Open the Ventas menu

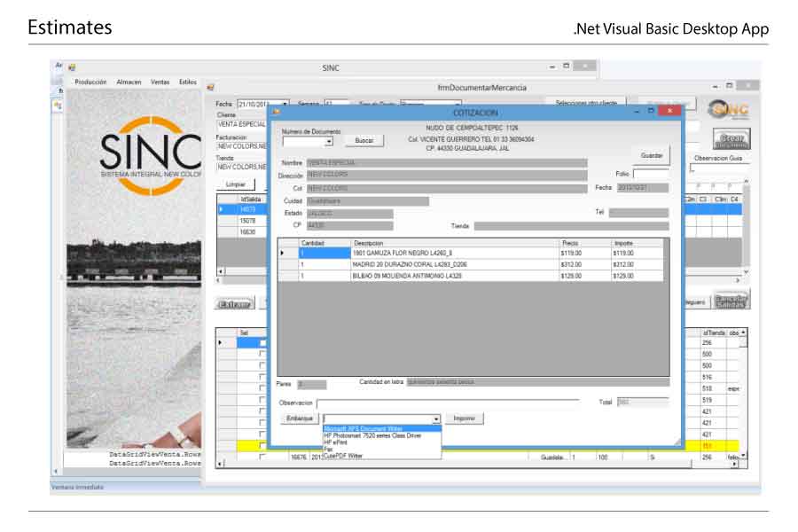[160, 82]
